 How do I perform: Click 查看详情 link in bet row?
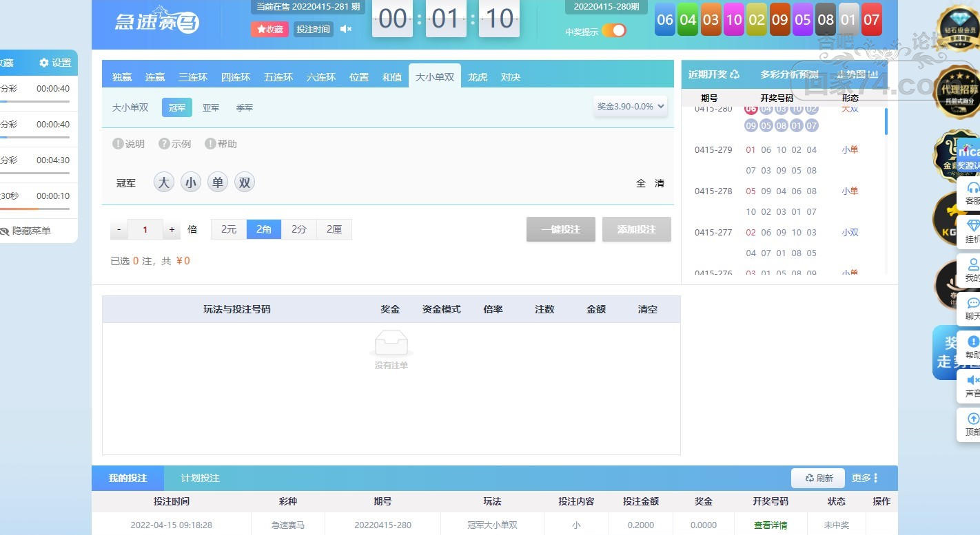pyautogui.click(x=770, y=525)
